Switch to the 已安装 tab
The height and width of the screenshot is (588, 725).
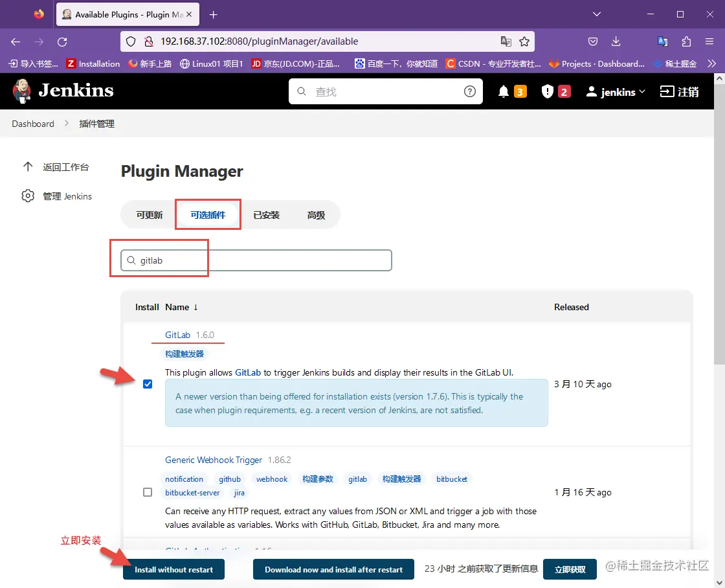pyautogui.click(x=266, y=215)
